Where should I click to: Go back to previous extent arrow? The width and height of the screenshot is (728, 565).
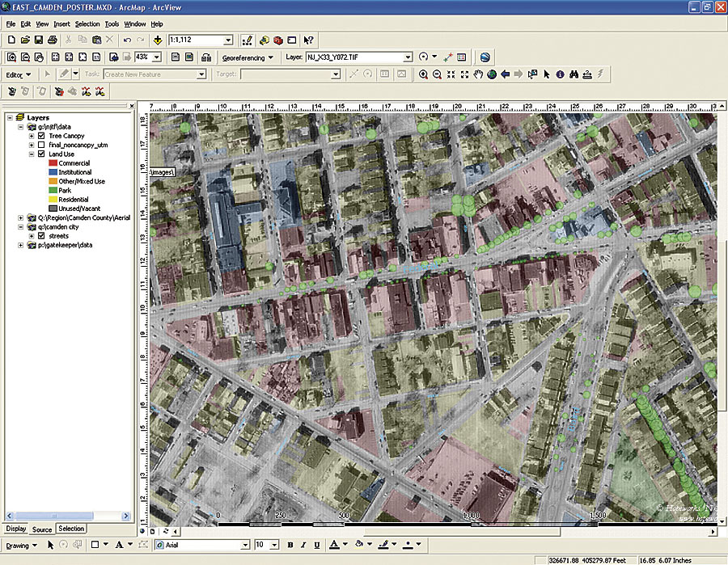506,74
